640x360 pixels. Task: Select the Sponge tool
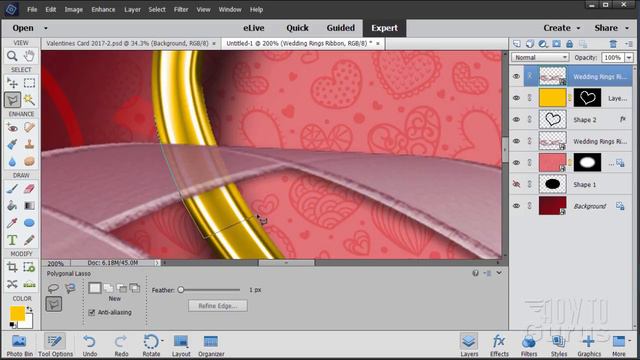tap(29, 162)
